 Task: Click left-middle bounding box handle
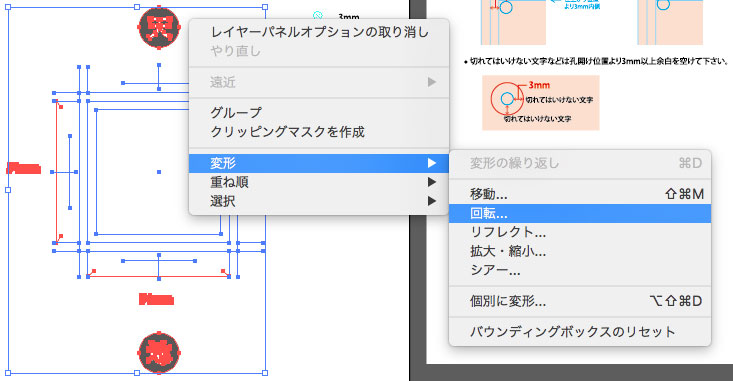point(8,190)
